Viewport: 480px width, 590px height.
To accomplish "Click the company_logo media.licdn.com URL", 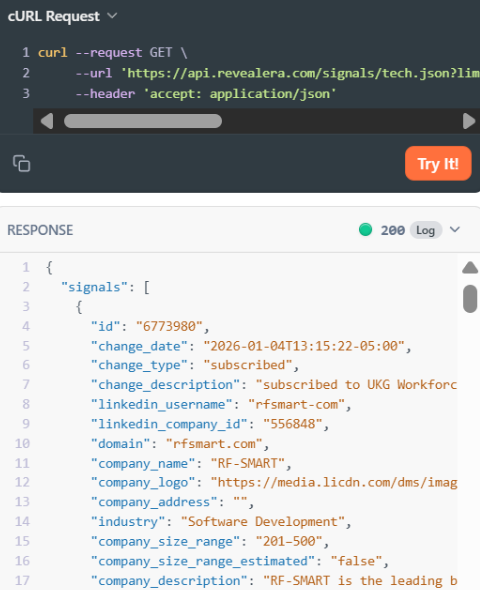I will point(334,482).
